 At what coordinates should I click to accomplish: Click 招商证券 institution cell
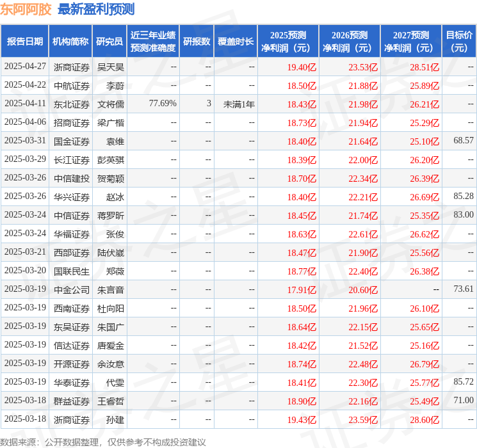[72, 123]
